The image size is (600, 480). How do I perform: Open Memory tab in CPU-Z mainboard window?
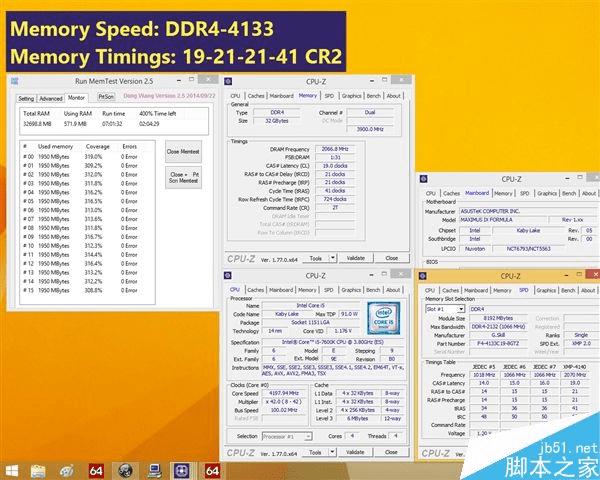(503, 193)
